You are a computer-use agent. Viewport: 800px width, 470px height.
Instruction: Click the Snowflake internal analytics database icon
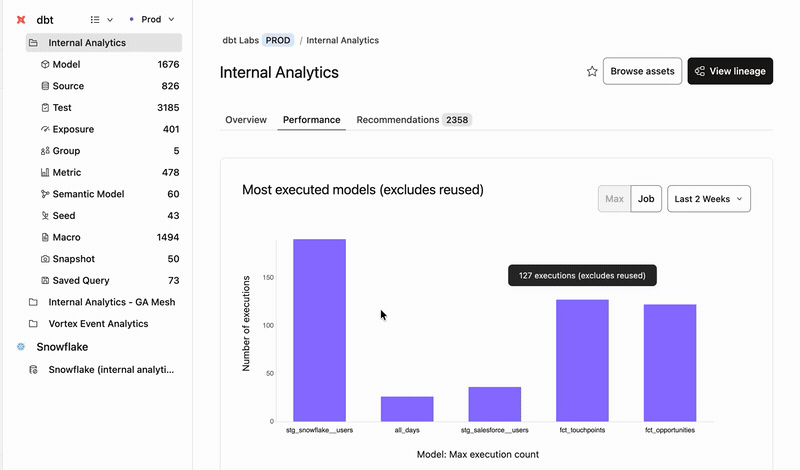tap(33, 369)
